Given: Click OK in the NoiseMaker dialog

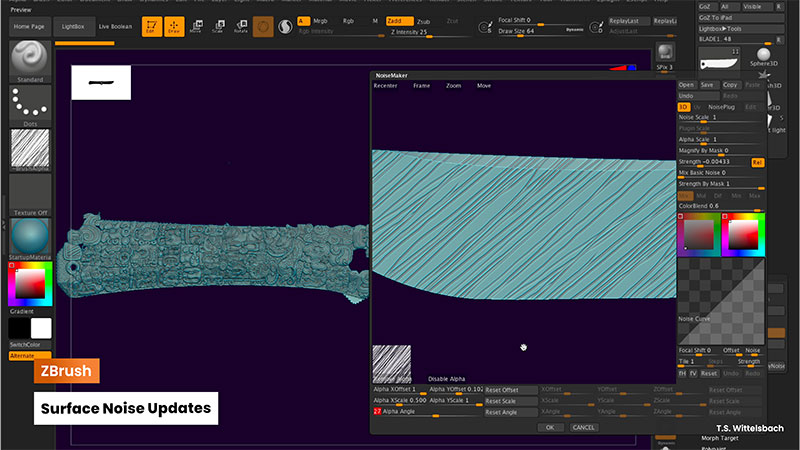Looking at the screenshot, I should [550, 427].
